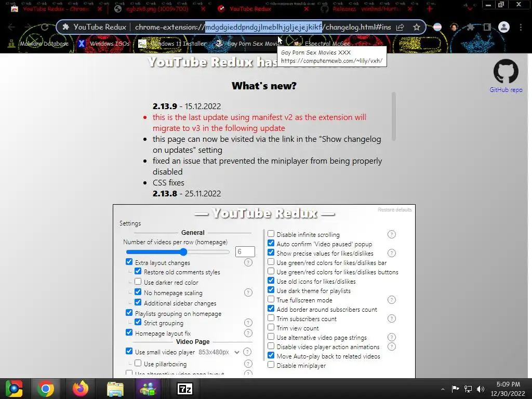
Task: Uncheck Restore old comments styles
Action: (x=138, y=271)
